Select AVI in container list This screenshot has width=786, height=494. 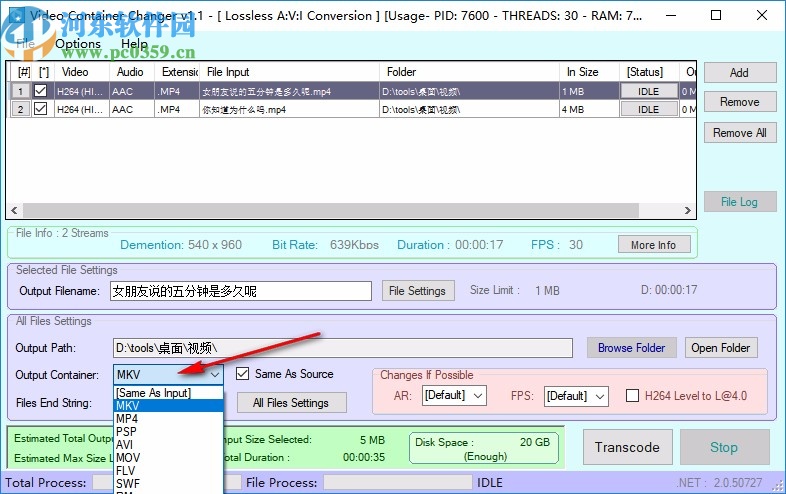tap(168, 445)
